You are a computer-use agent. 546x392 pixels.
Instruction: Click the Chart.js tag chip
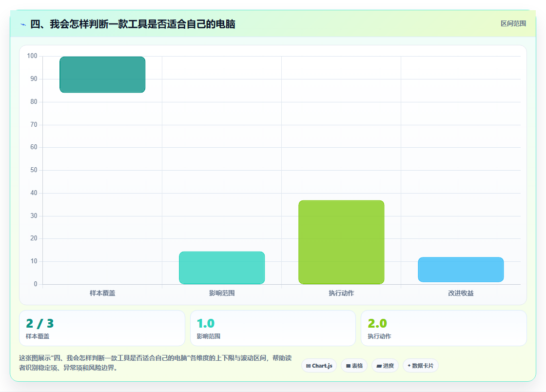(319, 366)
